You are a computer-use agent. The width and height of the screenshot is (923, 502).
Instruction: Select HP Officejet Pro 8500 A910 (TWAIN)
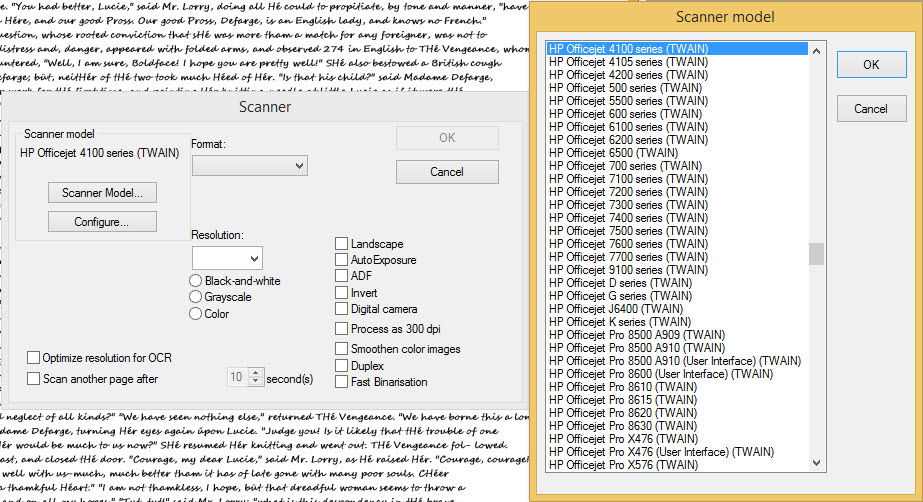[677, 348]
